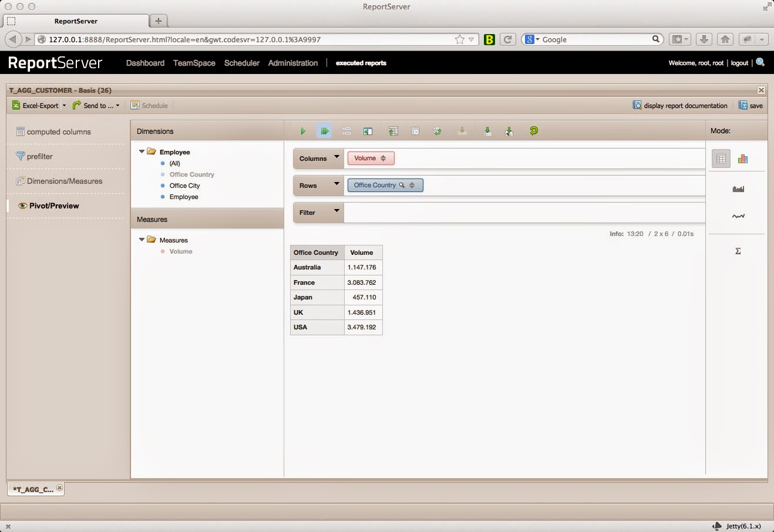Click the save button
774x532 pixels.
[751, 106]
